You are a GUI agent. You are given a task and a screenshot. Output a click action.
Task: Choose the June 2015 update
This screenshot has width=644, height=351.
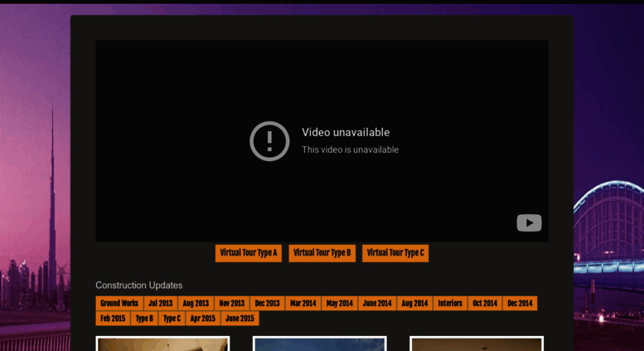[240, 319]
